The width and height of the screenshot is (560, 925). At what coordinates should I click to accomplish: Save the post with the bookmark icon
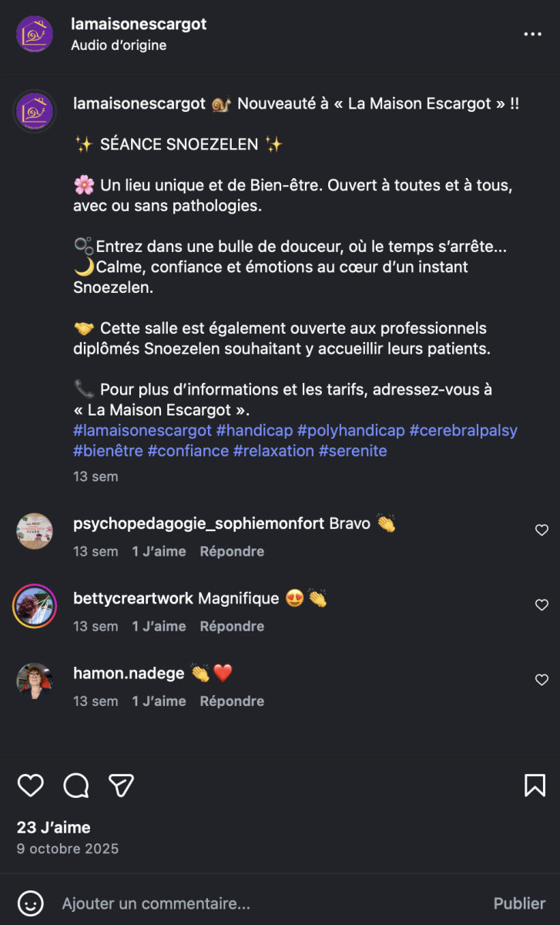click(x=535, y=785)
